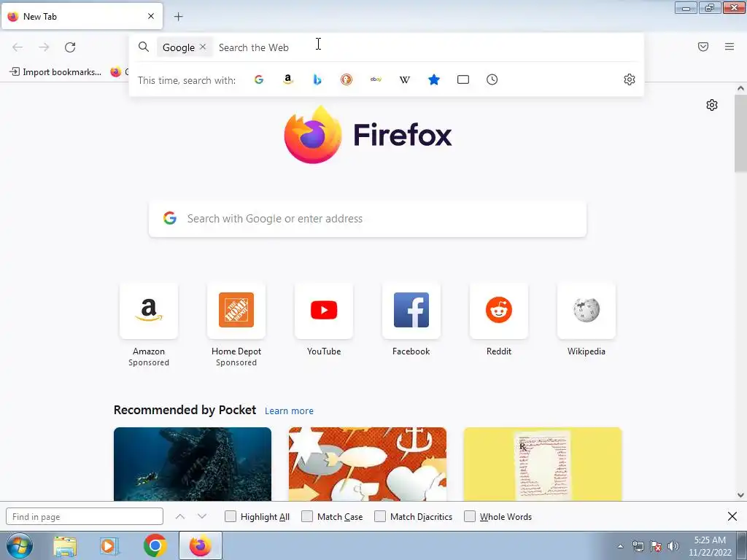Click scrollbar up arrow
The height and width of the screenshot is (560, 747).
tap(740, 88)
